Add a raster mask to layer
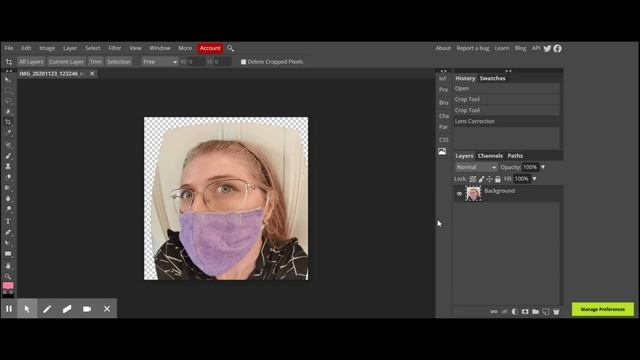 pos(525,312)
